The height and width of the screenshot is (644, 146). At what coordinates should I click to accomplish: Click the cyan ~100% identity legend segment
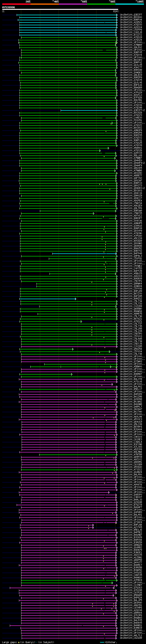point(130,4)
